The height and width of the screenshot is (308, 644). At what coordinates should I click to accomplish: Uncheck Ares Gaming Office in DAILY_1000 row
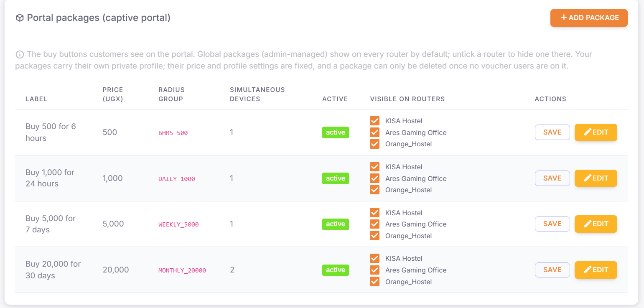[x=374, y=178]
